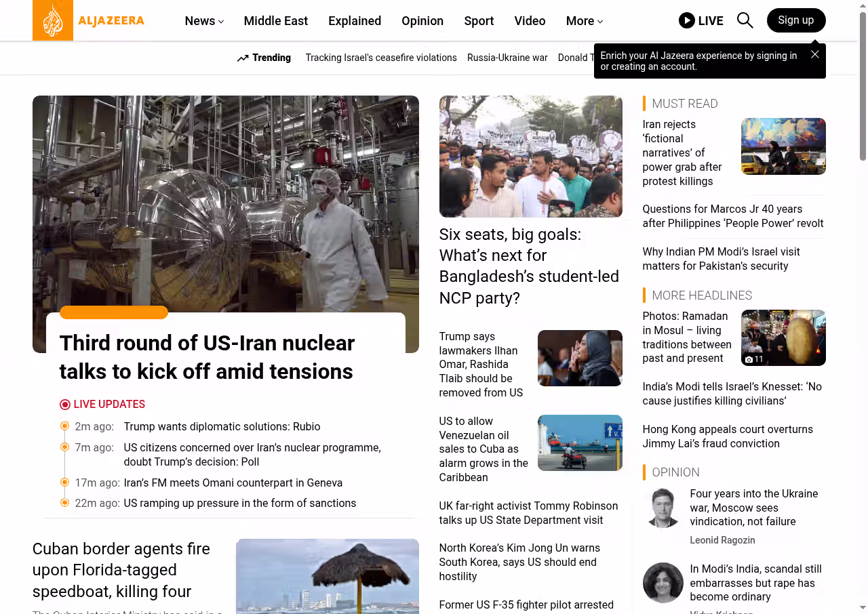Viewport: 868px width, 614px height.
Task: Play the LIVE stream icon
Action: pyautogui.click(x=687, y=20)
